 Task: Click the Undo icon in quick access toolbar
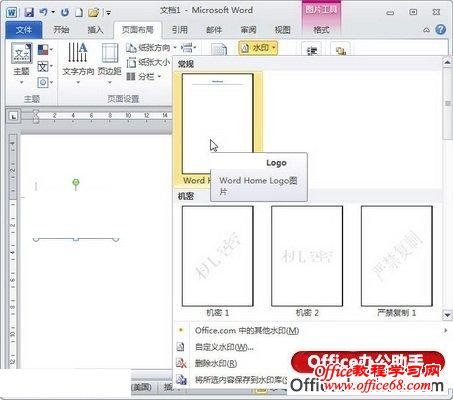(x=43, y=13)
